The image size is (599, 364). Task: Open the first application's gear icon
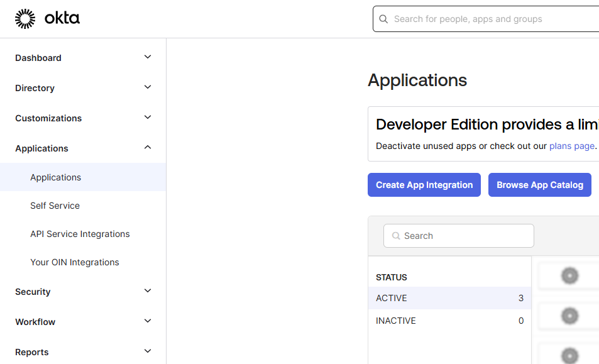tap(569, 275)
